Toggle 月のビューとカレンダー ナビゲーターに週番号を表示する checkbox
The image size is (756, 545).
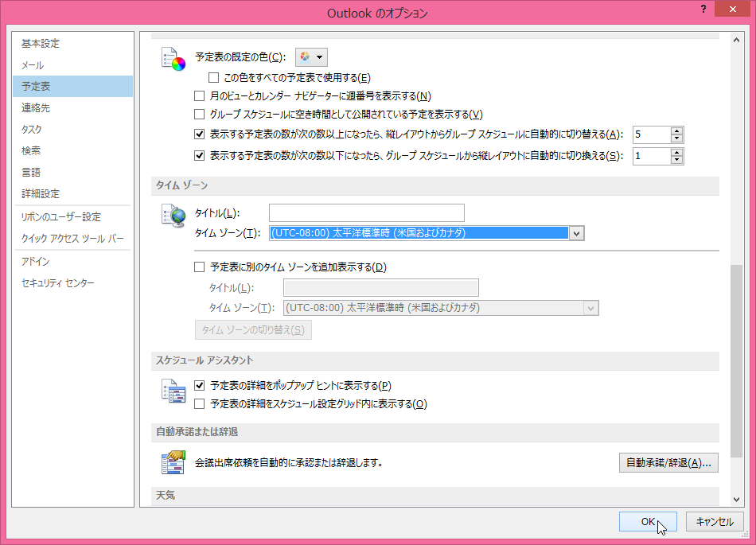tap(199, 96)
